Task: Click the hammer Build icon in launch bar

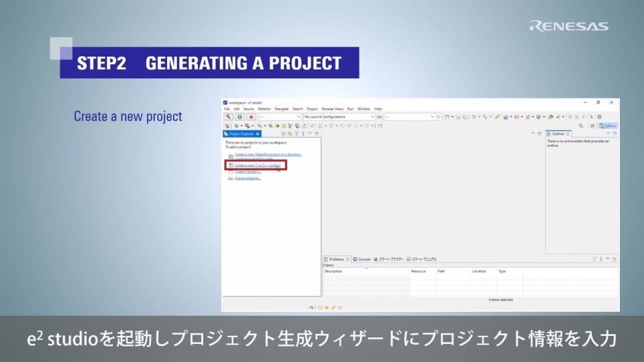Action: click(228, 117)
